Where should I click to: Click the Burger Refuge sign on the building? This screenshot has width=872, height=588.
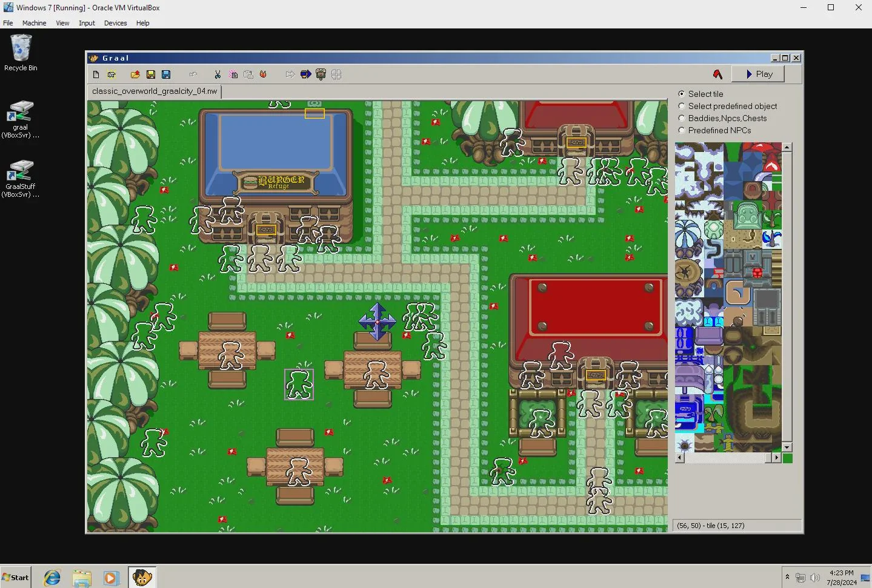(x=276, y=182)
